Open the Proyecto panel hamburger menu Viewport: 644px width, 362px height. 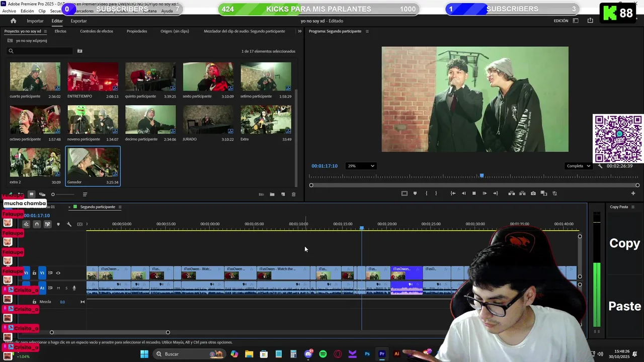pos(45,31)
